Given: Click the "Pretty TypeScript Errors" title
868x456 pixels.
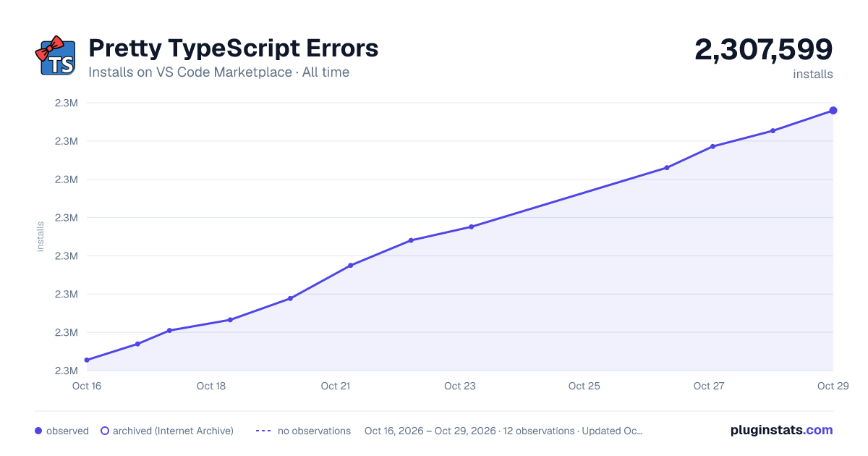Looking at the screenshot, I should (x=233, y=48).
